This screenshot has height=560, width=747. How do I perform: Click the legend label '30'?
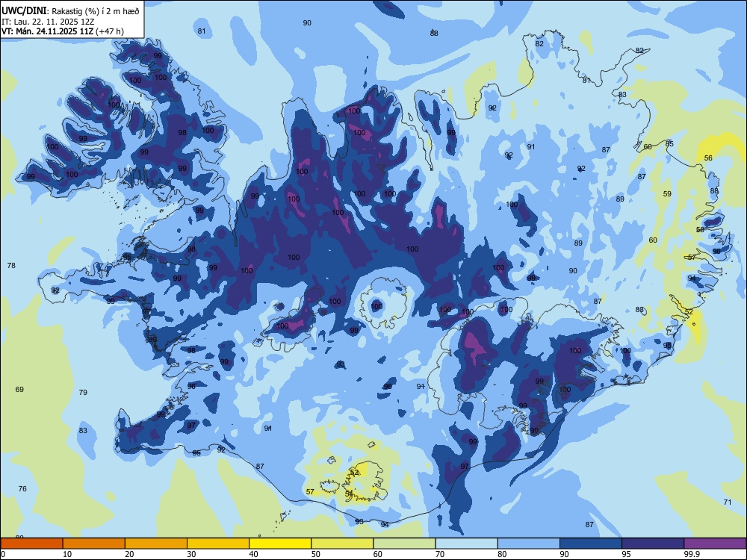click(x=191, y=554)
